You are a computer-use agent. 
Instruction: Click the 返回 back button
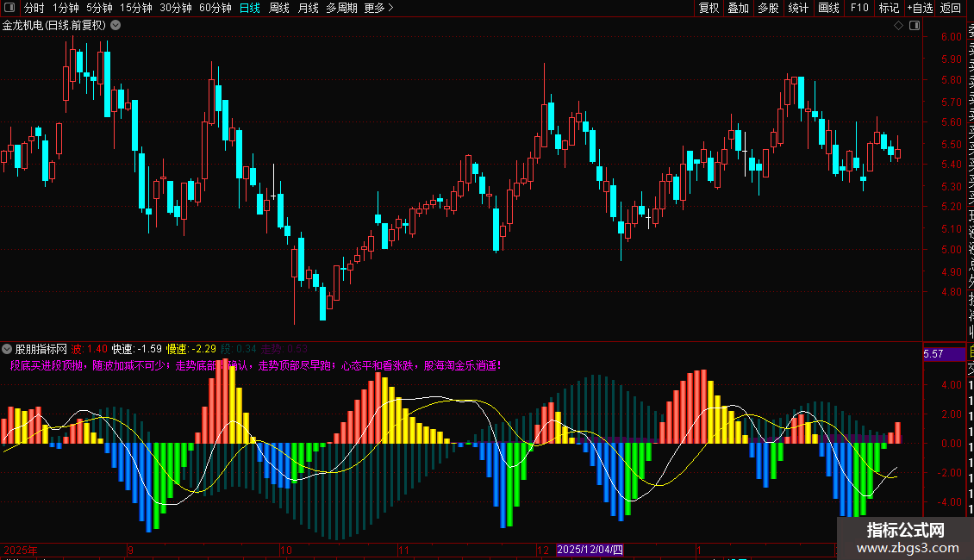pyautogui.click(x=951, y=8)
